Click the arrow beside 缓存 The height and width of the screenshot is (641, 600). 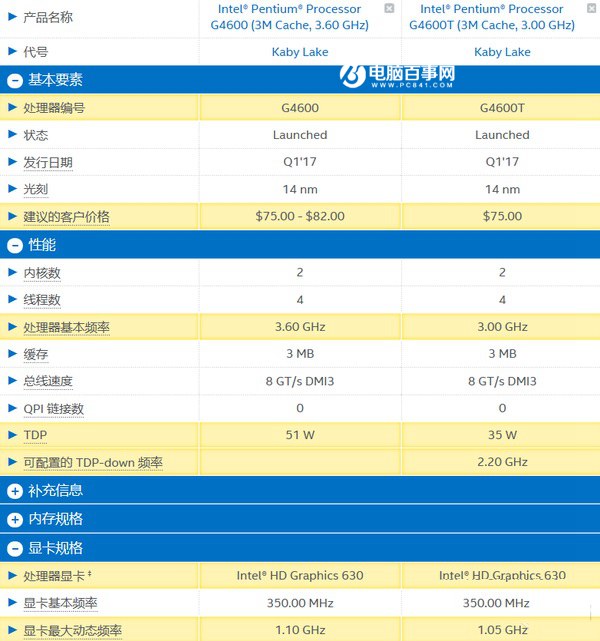12,354
